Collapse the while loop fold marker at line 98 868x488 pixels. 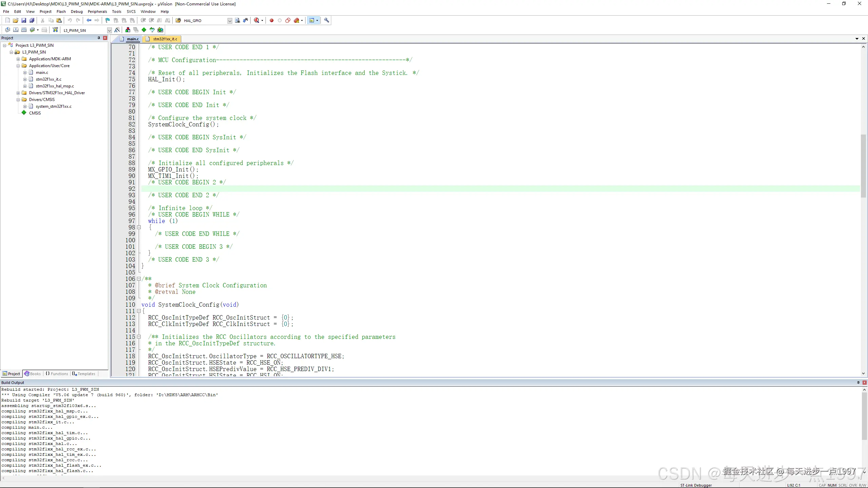coord(139,227)
